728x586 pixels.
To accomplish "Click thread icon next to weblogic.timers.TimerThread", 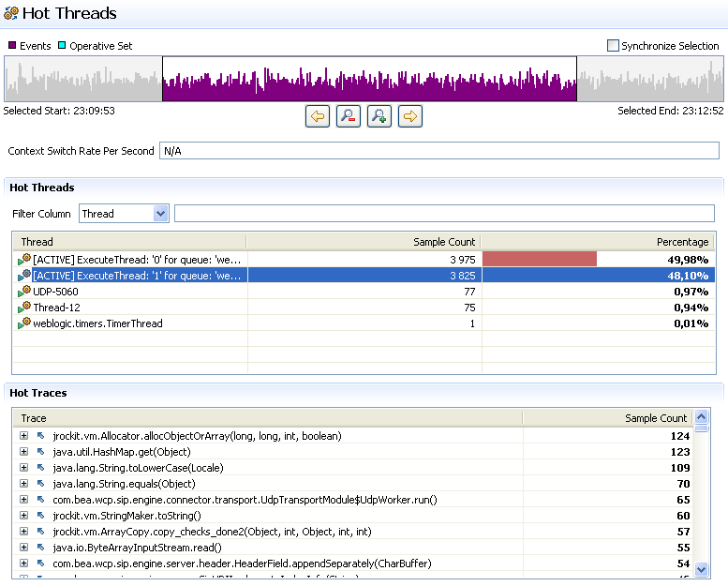I will click(24, 323).
